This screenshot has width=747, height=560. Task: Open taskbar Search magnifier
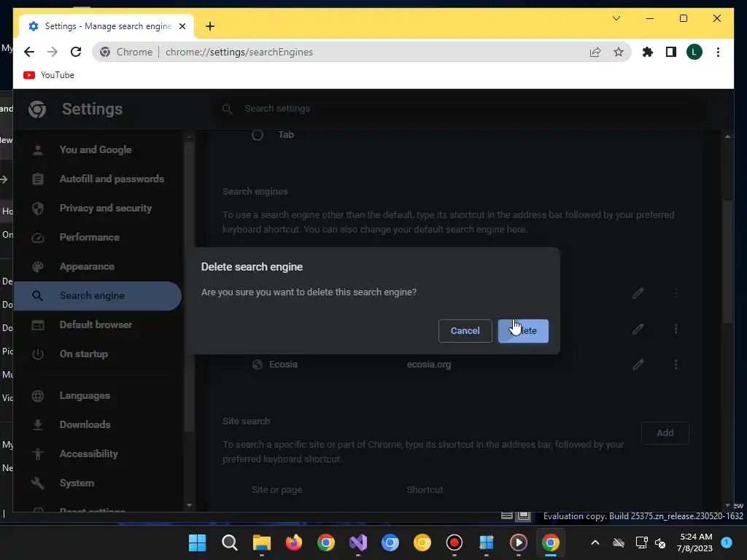[230, 542]
